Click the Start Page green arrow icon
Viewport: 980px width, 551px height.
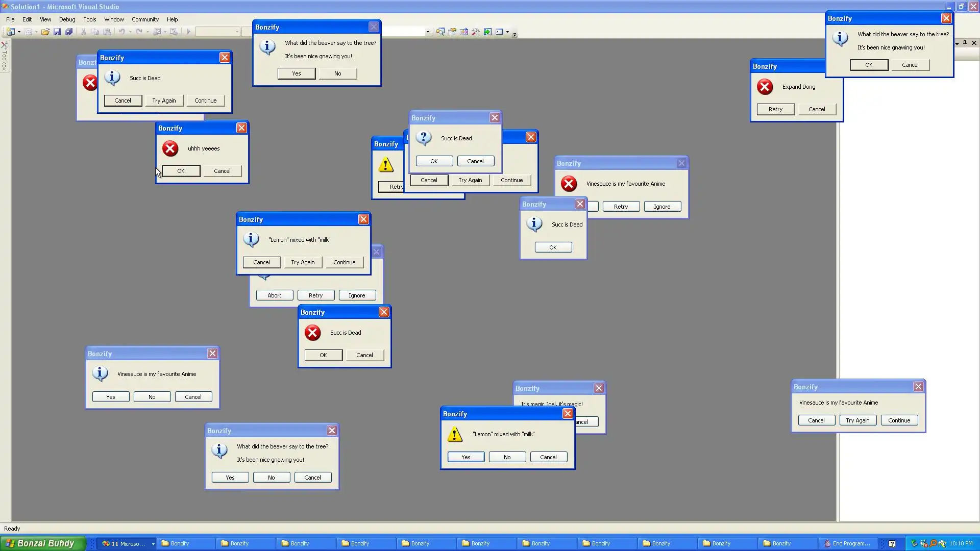coord(487,32)
